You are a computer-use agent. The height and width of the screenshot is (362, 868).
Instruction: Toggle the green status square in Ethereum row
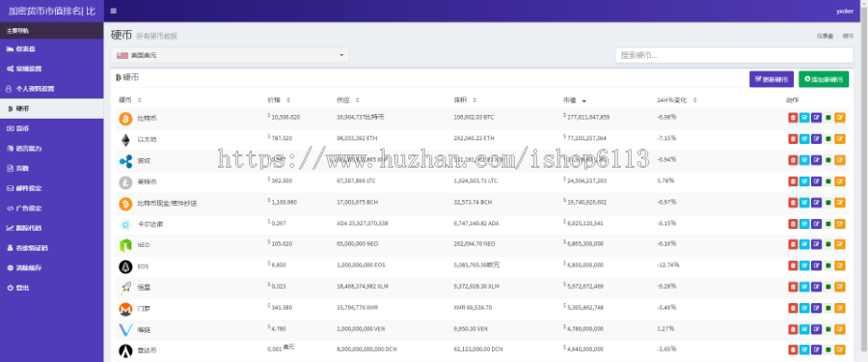pos(828,139)
